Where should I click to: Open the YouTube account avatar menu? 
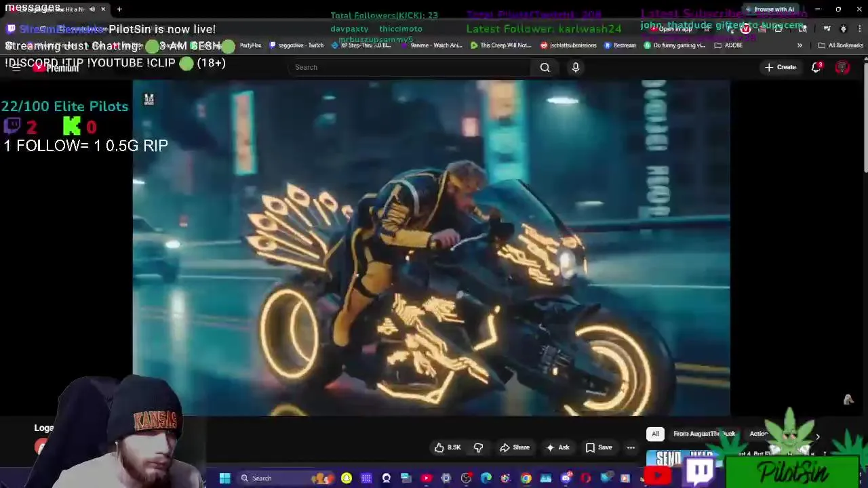[842, 67]
